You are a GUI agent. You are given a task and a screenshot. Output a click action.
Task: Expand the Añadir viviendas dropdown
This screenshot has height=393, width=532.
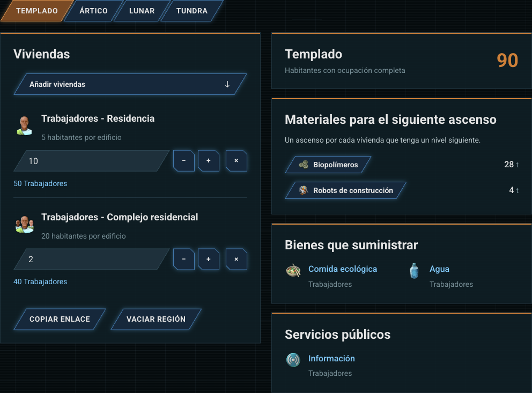tap(130, 84)
